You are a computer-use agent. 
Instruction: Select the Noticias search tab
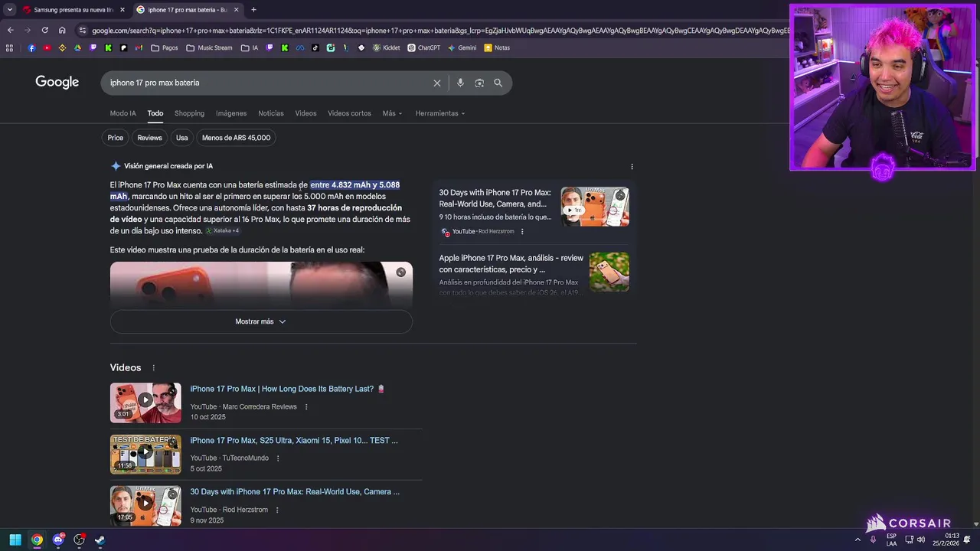[x=271, y=113]
